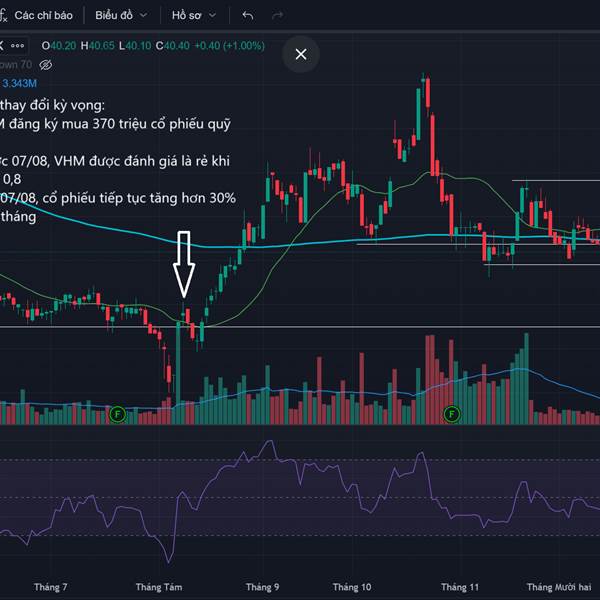Click text 'VHM được đánh giá là rẻ khi'
This screenshot has height=600, width=600.
(x=142, y=161)
